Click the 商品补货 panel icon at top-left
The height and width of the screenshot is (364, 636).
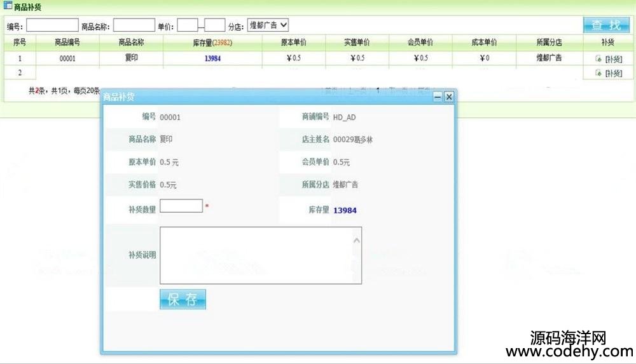tap(8, 6)
